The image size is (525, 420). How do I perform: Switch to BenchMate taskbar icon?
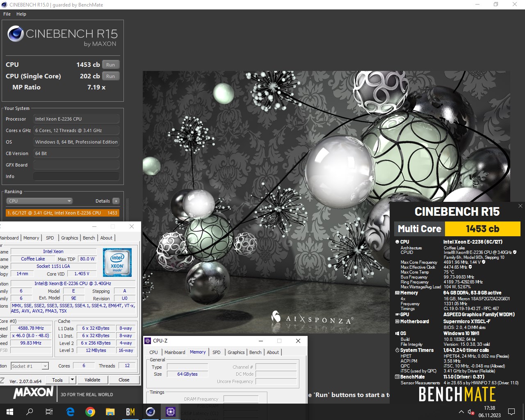pyautogui.click(x=130, y=412)
